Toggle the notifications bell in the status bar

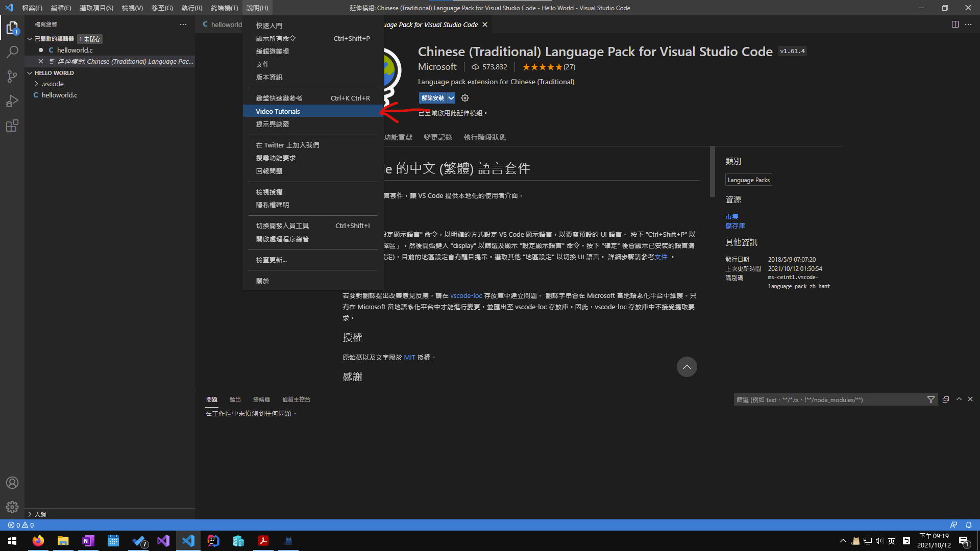tap(969, 525)
